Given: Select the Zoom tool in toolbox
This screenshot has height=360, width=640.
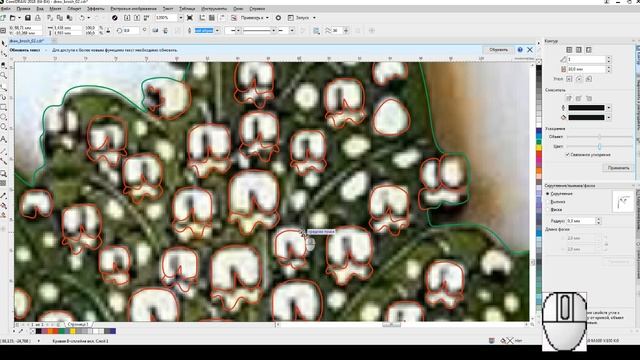Looking at the screenshot, I should [x=4, y=76].
